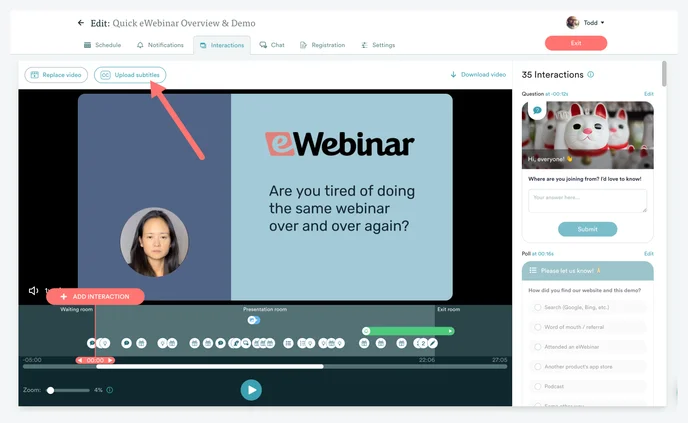Click the Upload subtitles button

click(x=130, y=75)
